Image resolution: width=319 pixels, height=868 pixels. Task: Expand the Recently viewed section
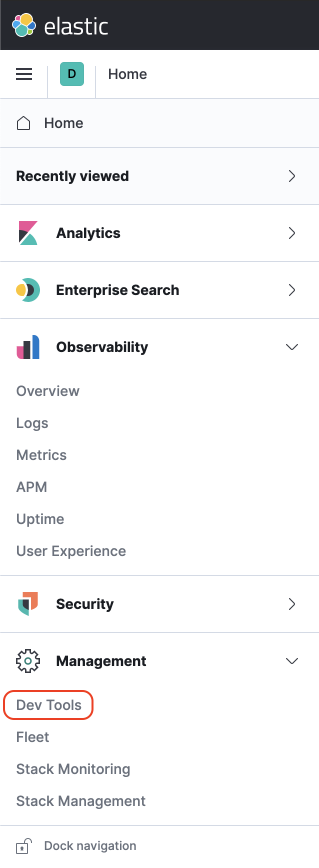click(291, 176)
